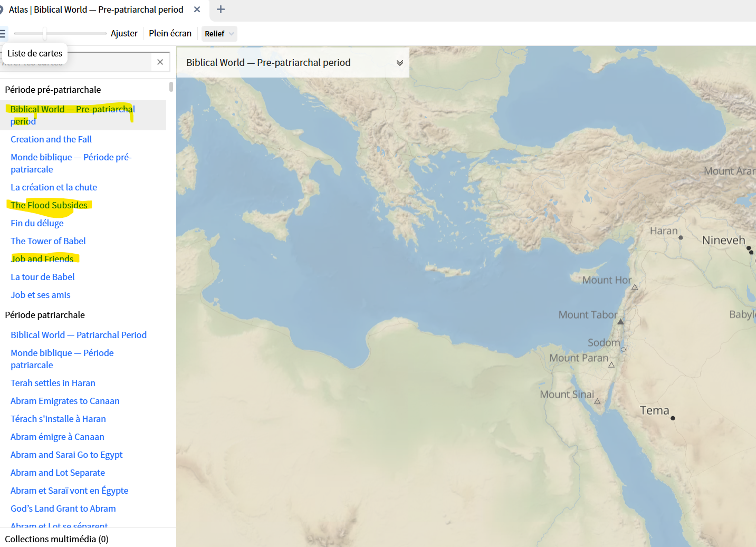Open Abram et Saraï vont en Égypte
The image size is (756, 547).
pos(70,491)
